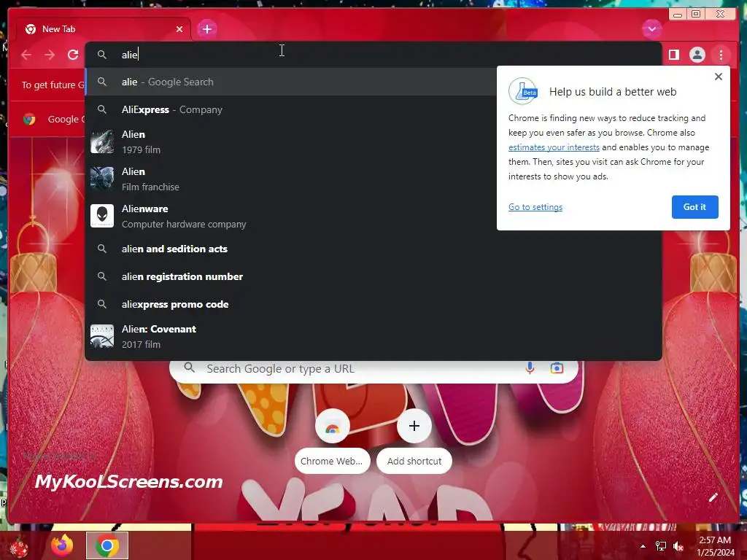Open the tab search dropdown arrow

pyautogui.click(x=651, y=29)
